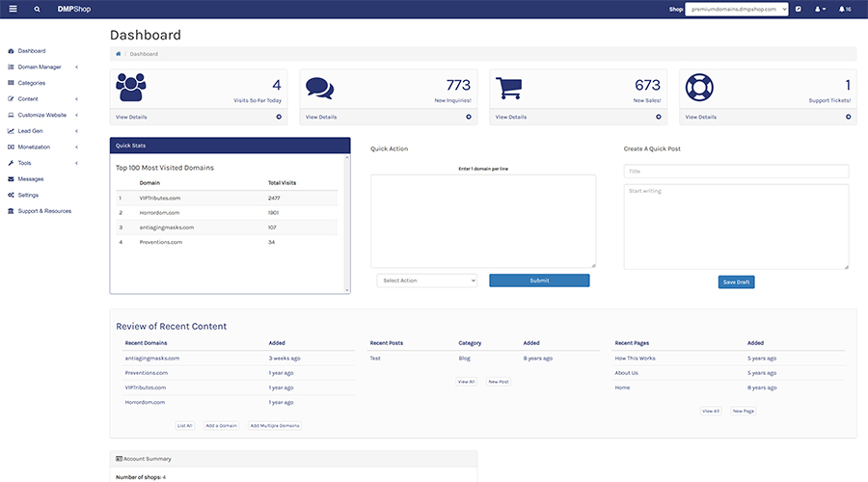This screenshot has width=868, height=482.
Task: Click the chat bubbles New Inquiries icon
Action: pyautogui.click(x=319, y=88)
